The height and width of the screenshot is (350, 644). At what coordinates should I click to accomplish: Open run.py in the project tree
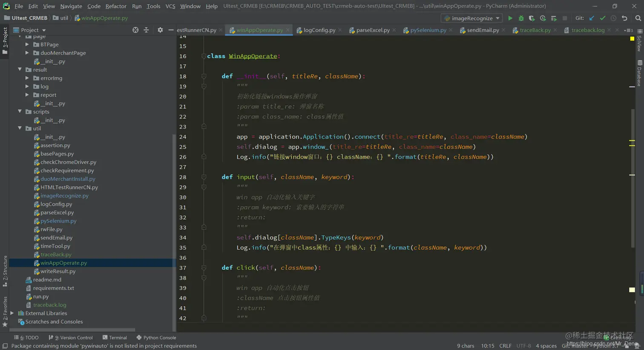click(x=41, y=297)
